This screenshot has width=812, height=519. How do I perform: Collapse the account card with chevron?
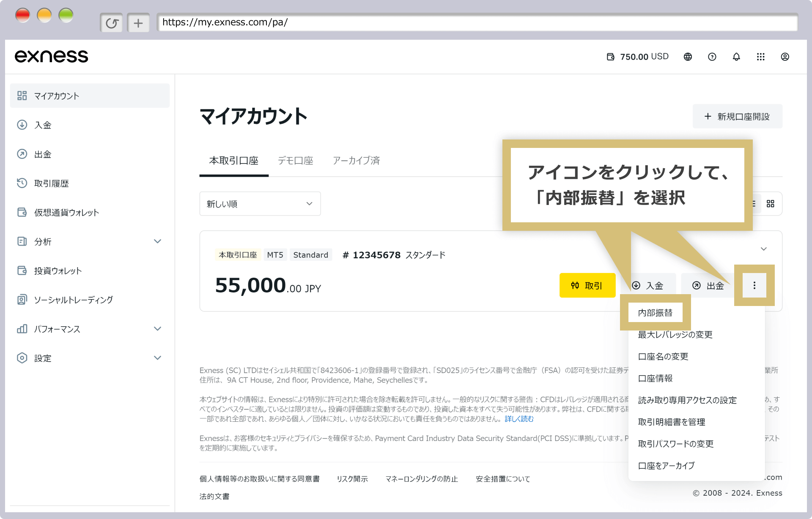[764, 249]
